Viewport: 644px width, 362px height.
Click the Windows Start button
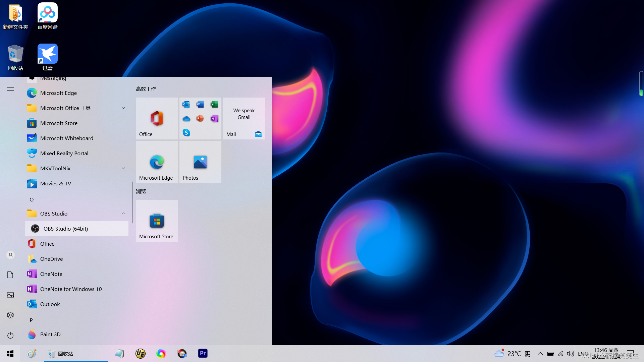10,354
